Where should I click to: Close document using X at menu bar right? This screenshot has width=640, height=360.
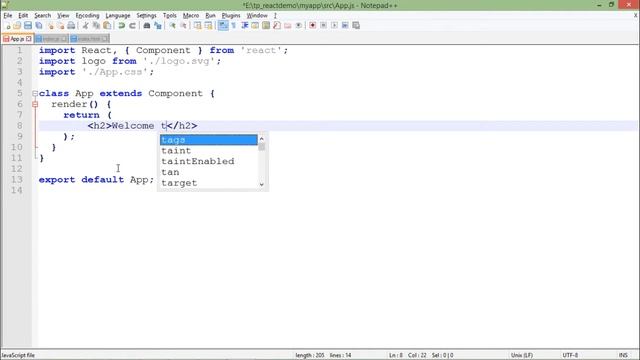tap(636, 16)
